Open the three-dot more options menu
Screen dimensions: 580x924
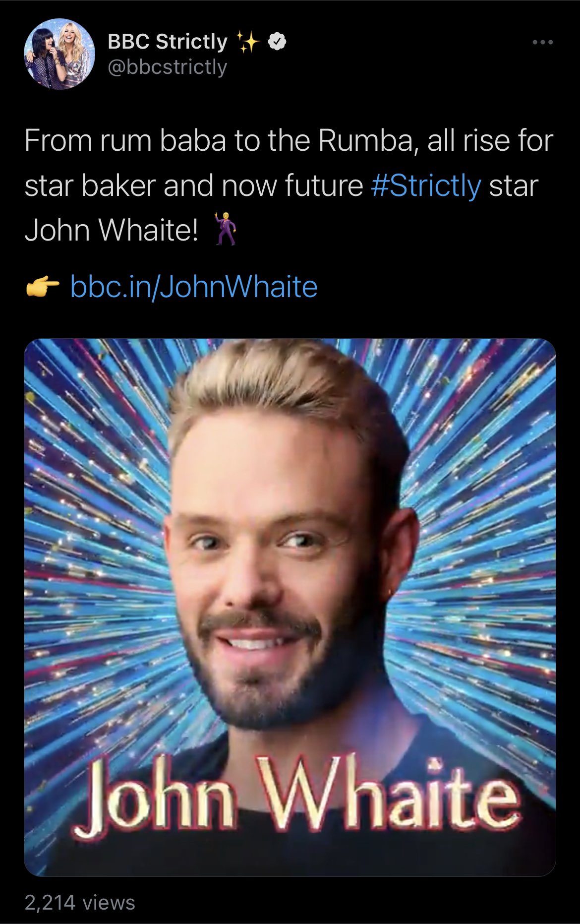click(x=542, y=43)
